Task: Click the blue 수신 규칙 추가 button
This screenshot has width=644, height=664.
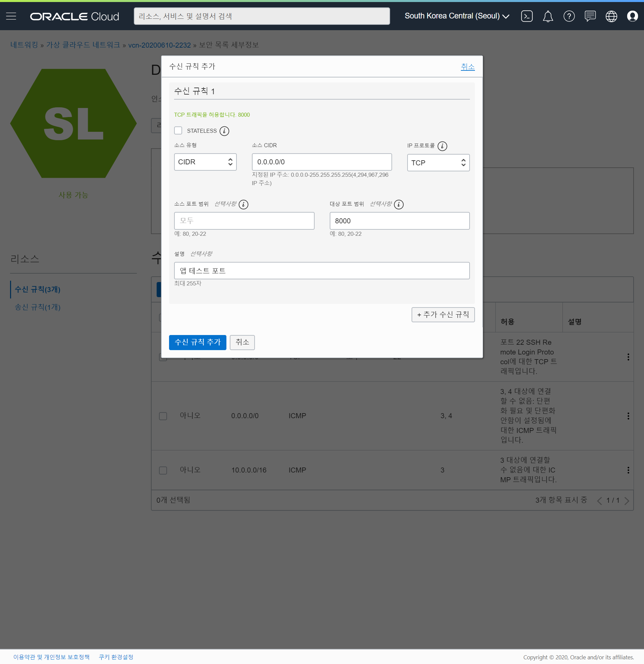Action: tap(198, 342)
